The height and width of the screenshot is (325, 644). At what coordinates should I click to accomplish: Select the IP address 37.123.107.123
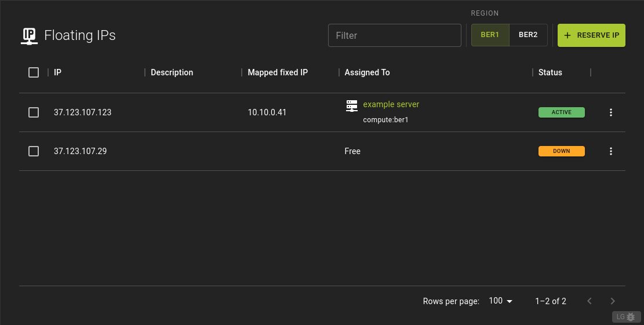coord(82,112)
